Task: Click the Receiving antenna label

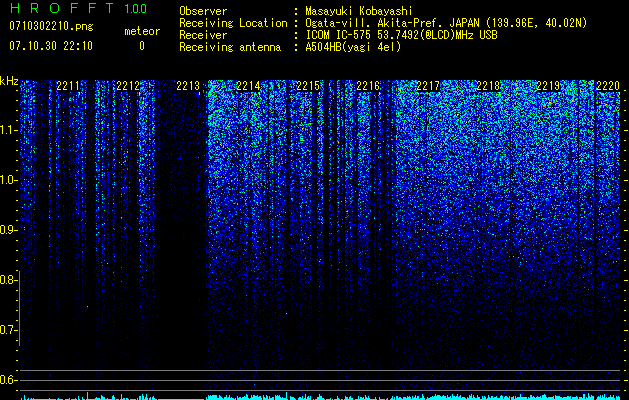Action: click(230, 47)
